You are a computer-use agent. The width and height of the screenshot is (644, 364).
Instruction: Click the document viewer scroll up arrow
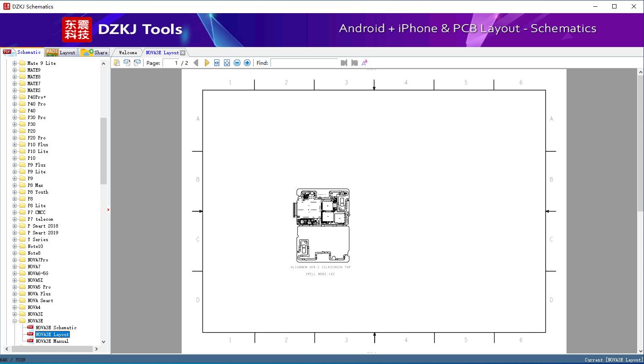coord(641,72)
